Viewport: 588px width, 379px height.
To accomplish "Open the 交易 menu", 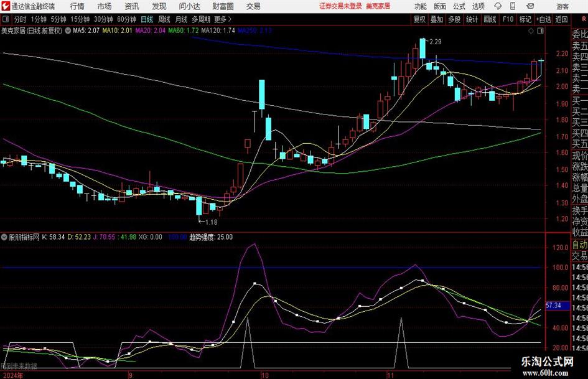I will point(253,6).
